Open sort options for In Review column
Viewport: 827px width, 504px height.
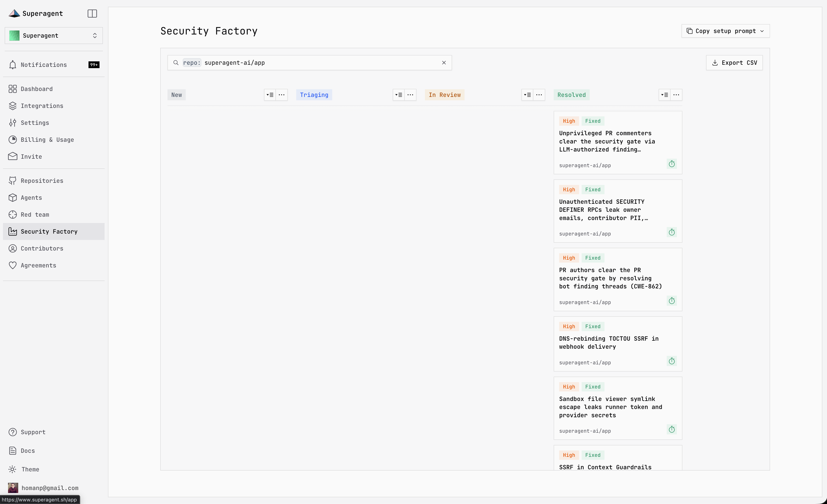pos(527,95)
